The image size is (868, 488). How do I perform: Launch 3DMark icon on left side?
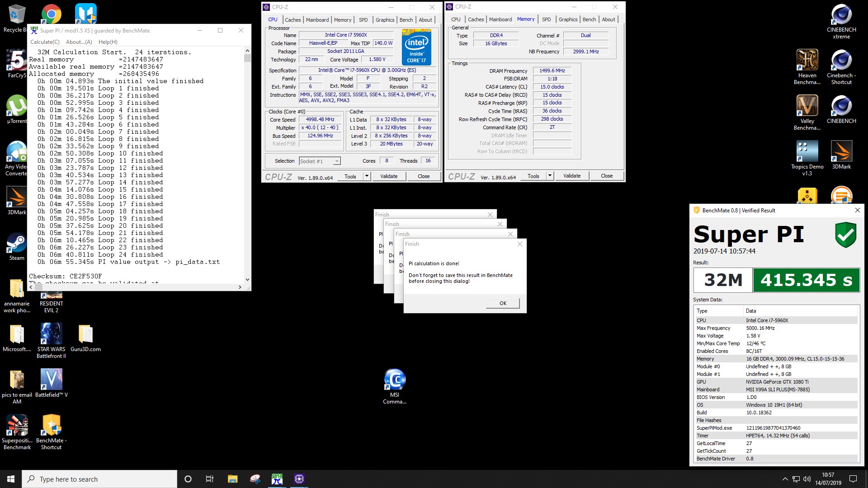coord(17,200)
